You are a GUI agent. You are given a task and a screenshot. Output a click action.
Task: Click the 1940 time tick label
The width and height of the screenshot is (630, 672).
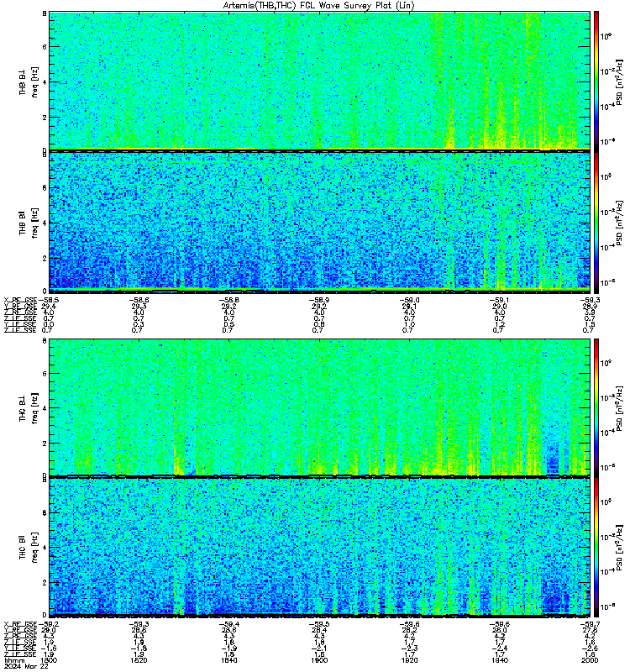499,660
